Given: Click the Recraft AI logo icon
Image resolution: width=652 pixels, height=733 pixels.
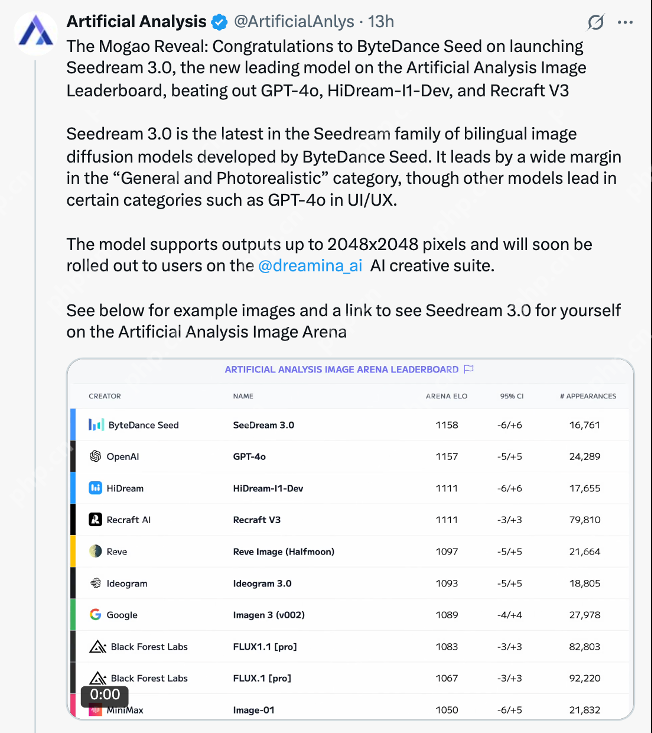Looking at the screenshot, I should tap(96, 520).
